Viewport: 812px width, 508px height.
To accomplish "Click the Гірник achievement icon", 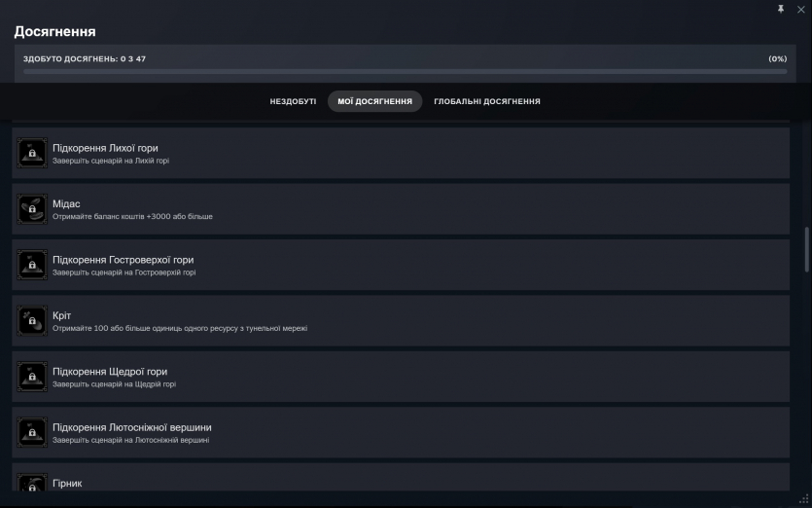I will point(32,484).
